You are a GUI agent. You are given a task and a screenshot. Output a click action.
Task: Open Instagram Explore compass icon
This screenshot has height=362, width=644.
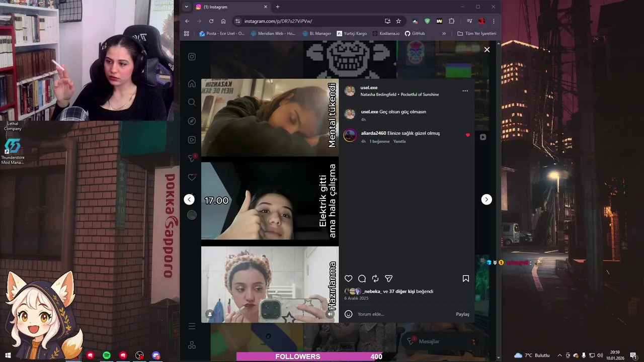(192, 121)
